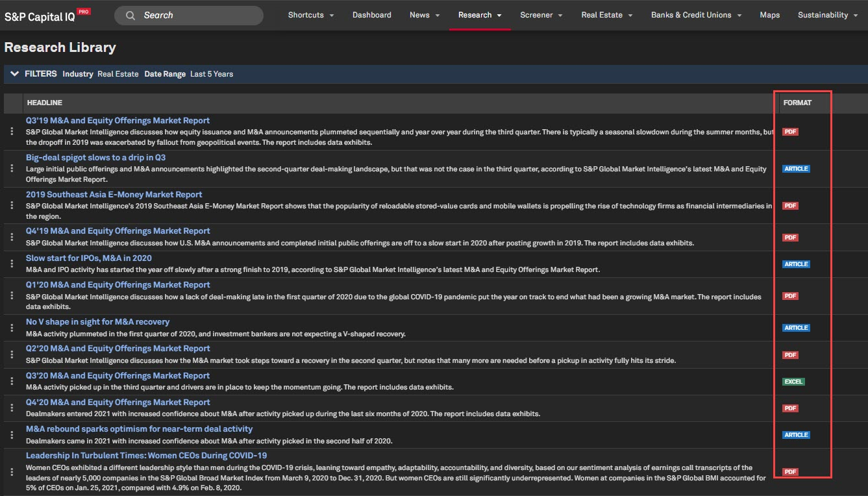Click ARTICLE badge for M&A rebound row
868x496 pixels.
[796, 435]
